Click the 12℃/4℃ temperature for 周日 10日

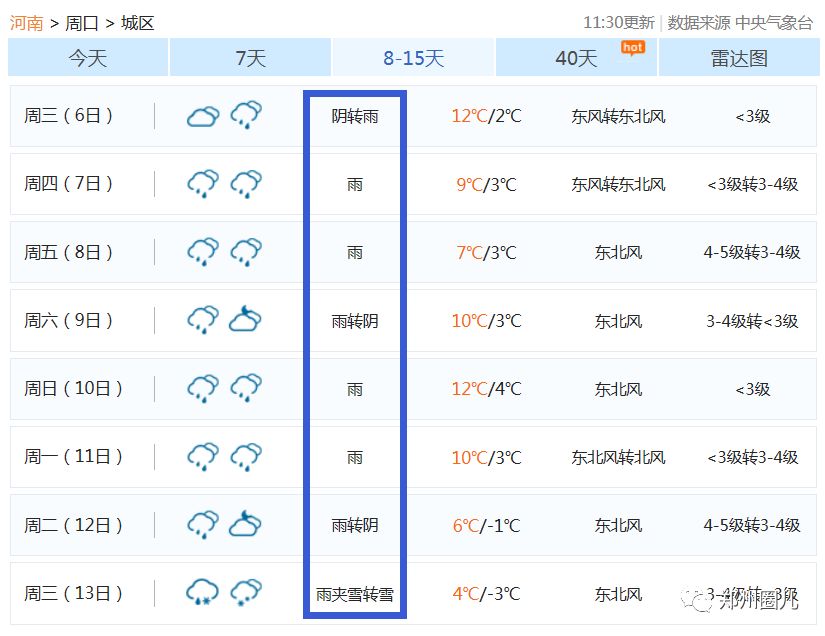486,389
